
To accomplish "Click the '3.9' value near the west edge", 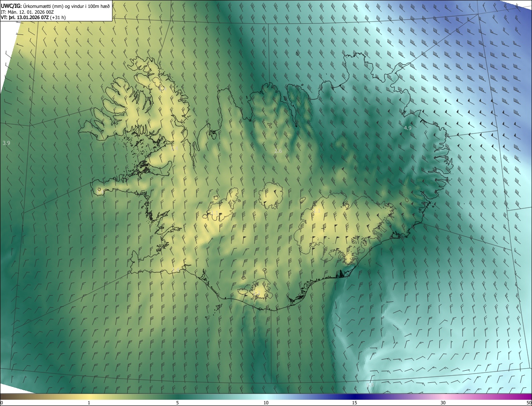I will (6, 143).
